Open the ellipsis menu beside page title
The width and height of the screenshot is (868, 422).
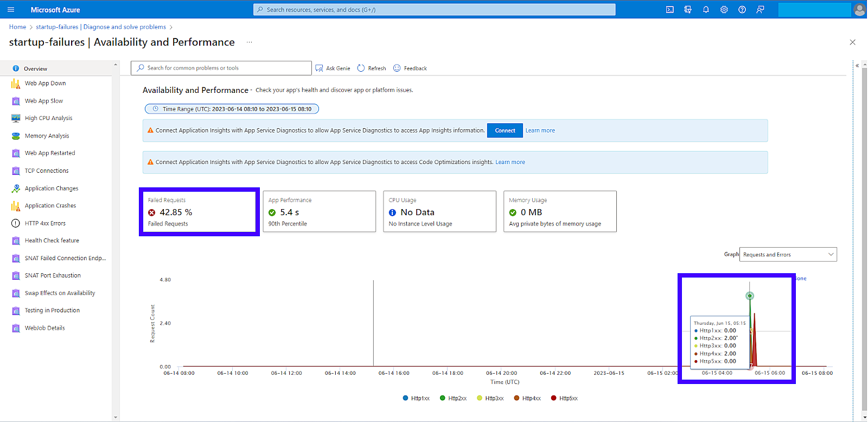250,42
